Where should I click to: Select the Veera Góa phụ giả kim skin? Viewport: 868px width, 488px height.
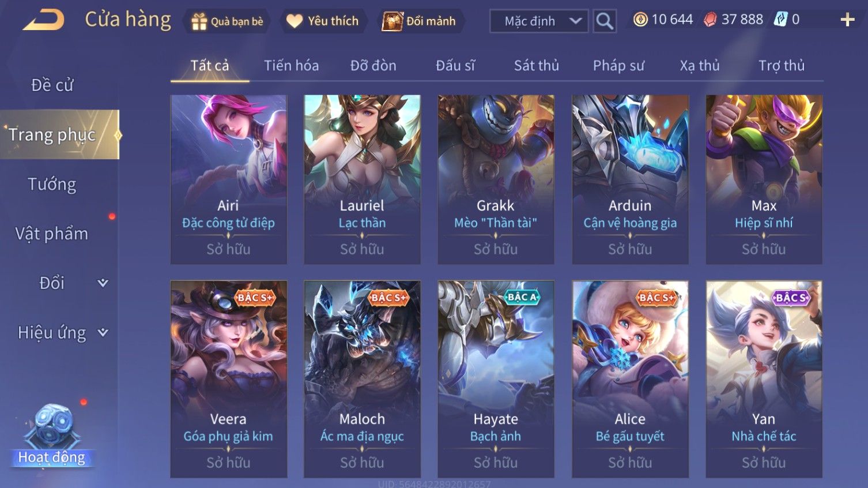click(x=229, y=379)
